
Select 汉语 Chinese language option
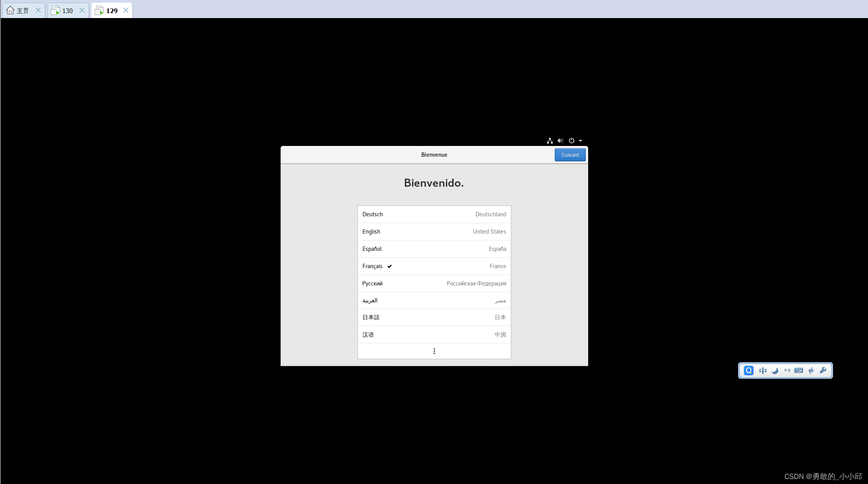tap(434, 335)
